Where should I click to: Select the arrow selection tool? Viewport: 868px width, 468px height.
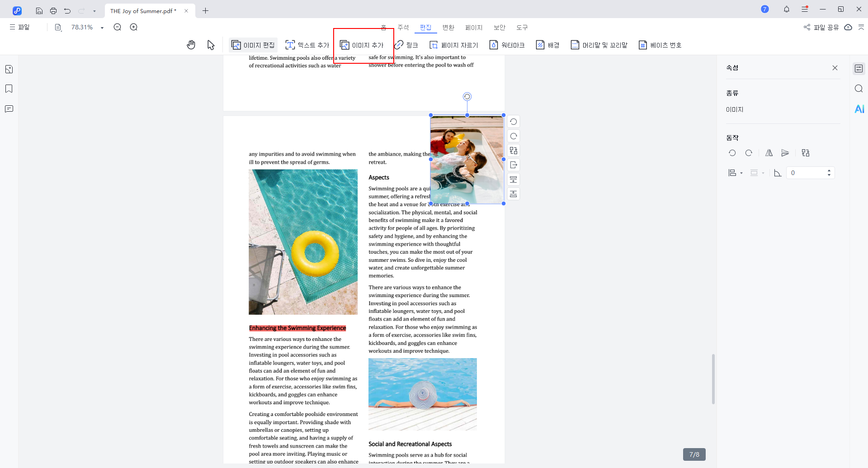tap(211, 45)
